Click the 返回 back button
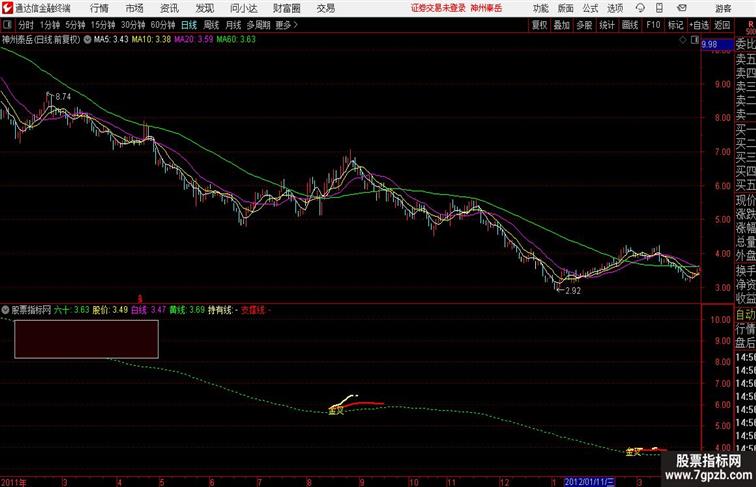The width and height of the screenshot is (756, 487). point(722,25)
